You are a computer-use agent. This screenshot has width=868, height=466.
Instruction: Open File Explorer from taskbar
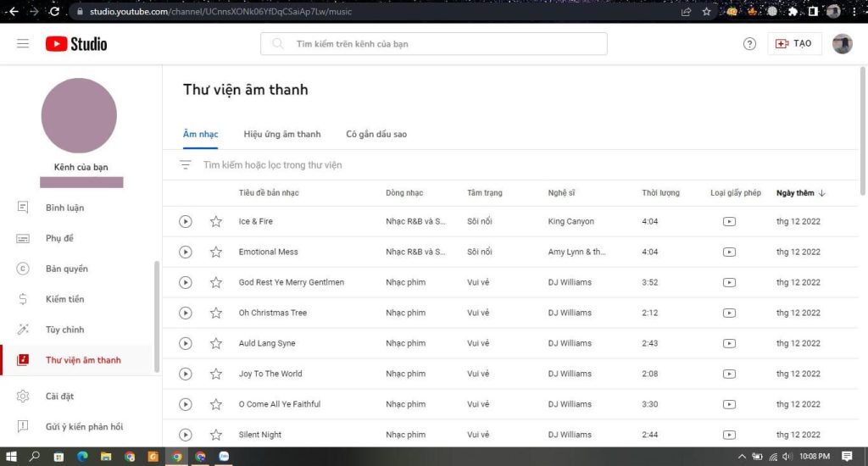pos(106,457)
